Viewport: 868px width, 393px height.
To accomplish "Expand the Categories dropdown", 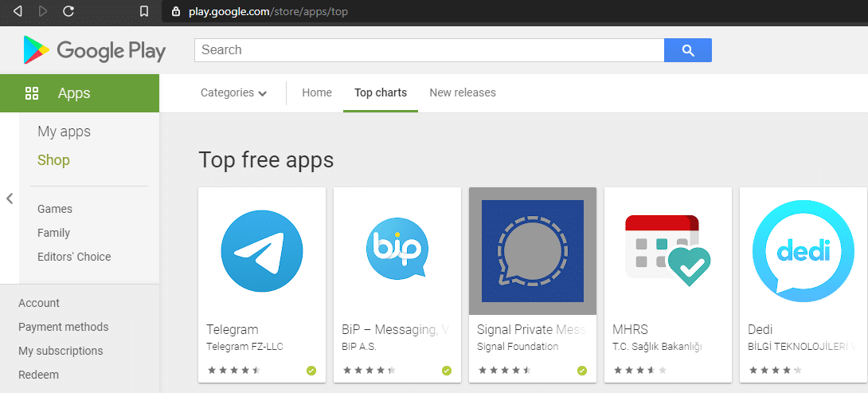I will (x=233, y=93).
